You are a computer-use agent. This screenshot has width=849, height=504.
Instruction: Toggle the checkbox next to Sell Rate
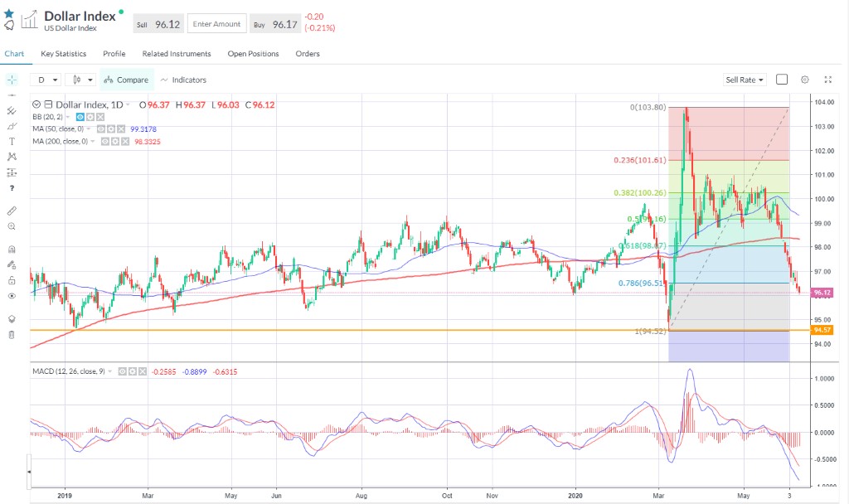(782, 80)
